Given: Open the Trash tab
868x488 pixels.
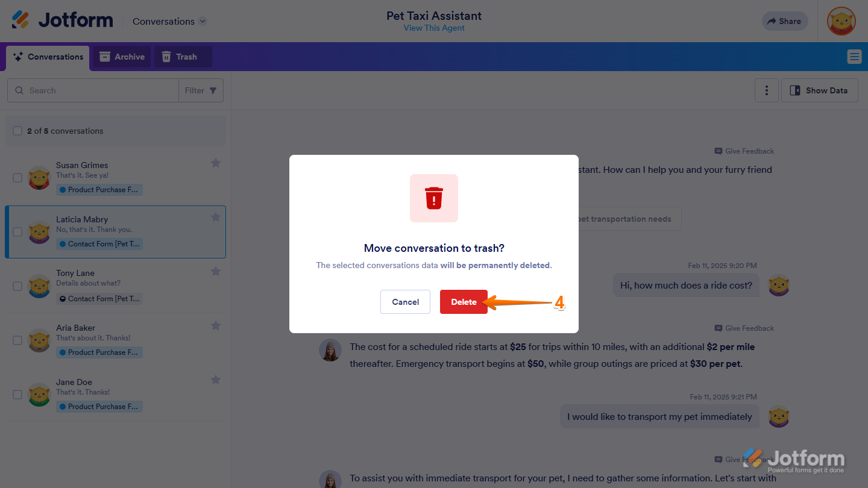Looking at the screenshot, I should click(x=179, y=57).
